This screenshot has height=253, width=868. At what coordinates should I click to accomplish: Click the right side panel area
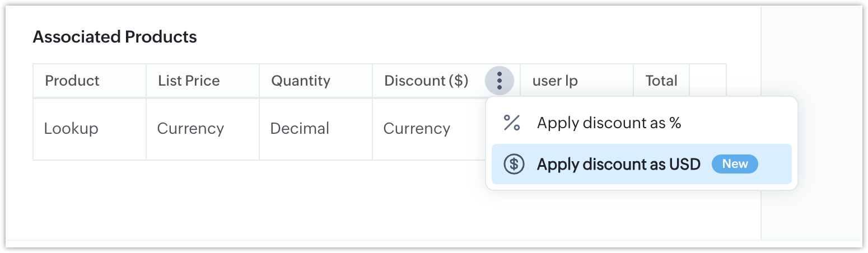[x=811, y=123]
